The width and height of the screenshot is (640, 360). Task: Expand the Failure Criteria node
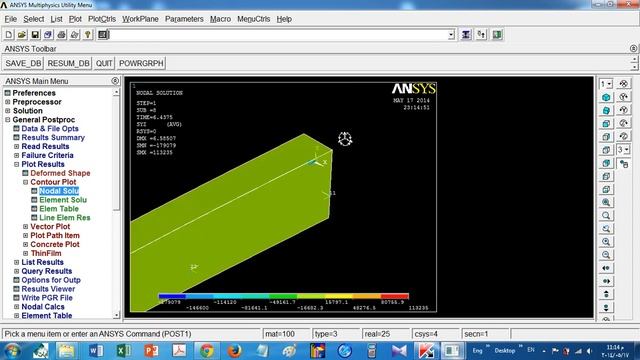pyautogui.click(x=16, y=156)
